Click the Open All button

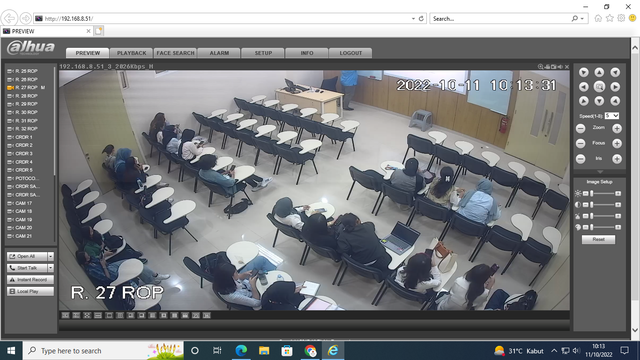[x=27, y=256]
